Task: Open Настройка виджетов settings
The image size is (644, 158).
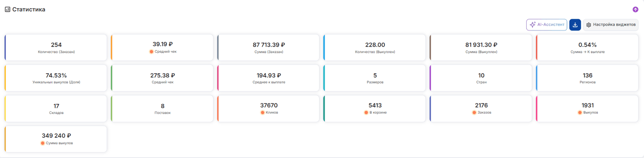Action: (x=611, y=25)
